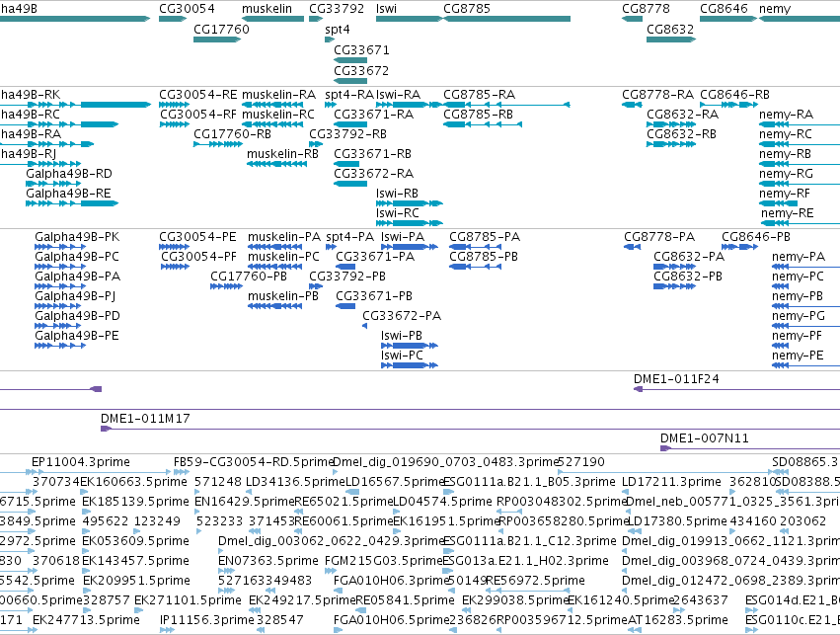Click EST feature 527190 label

point(581,462)
